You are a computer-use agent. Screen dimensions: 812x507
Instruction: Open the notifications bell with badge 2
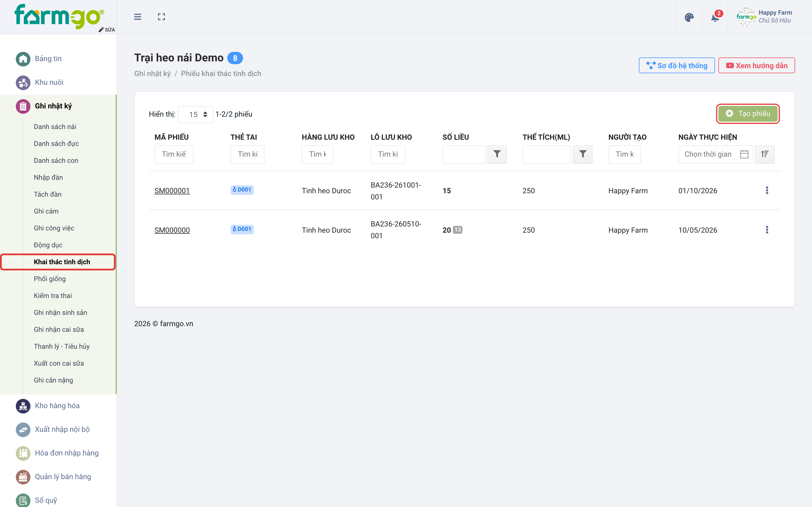[715, 17]
